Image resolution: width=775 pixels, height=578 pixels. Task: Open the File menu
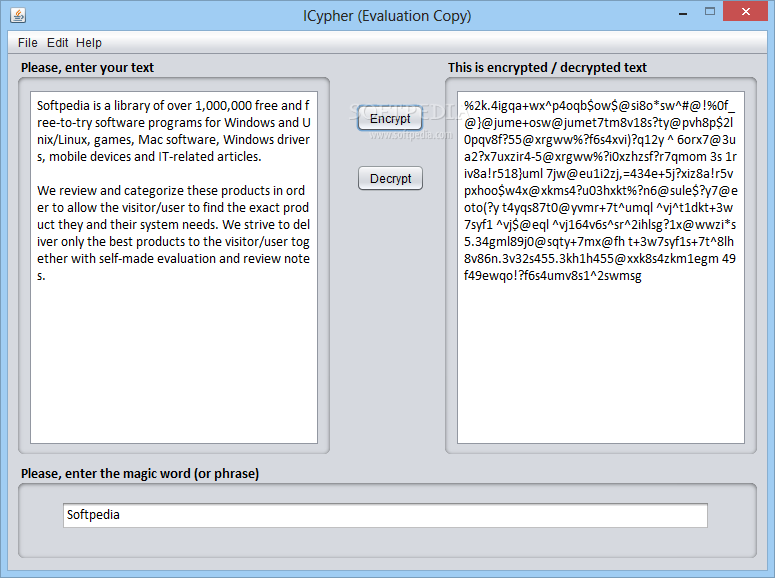(x=28, y=43)
